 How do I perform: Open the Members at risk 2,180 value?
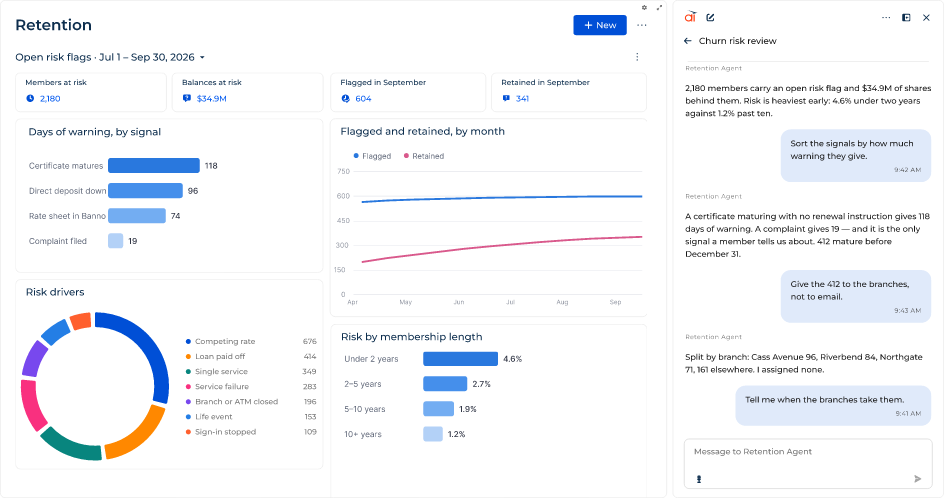point(50,99)
